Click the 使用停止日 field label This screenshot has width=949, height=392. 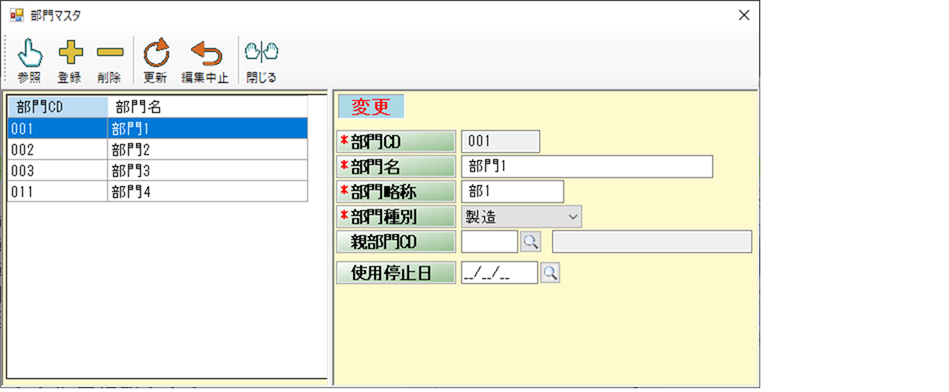396,273
